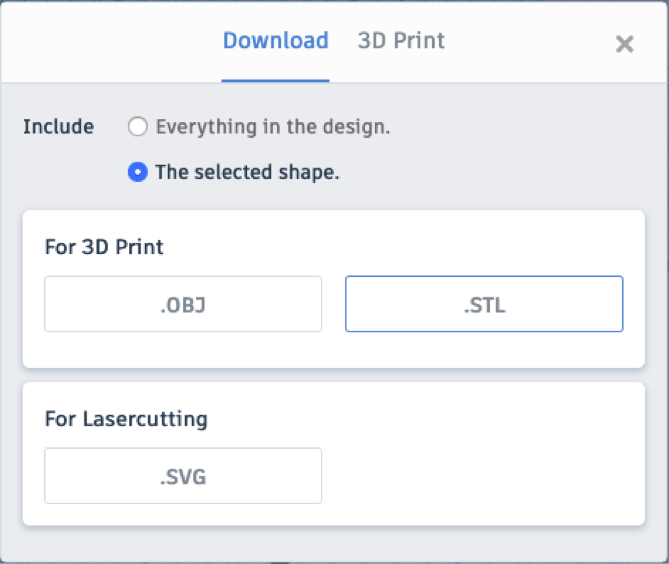The image size is (669, 564).
Task: Switch to the 3D Print tab
Action: 401,41
